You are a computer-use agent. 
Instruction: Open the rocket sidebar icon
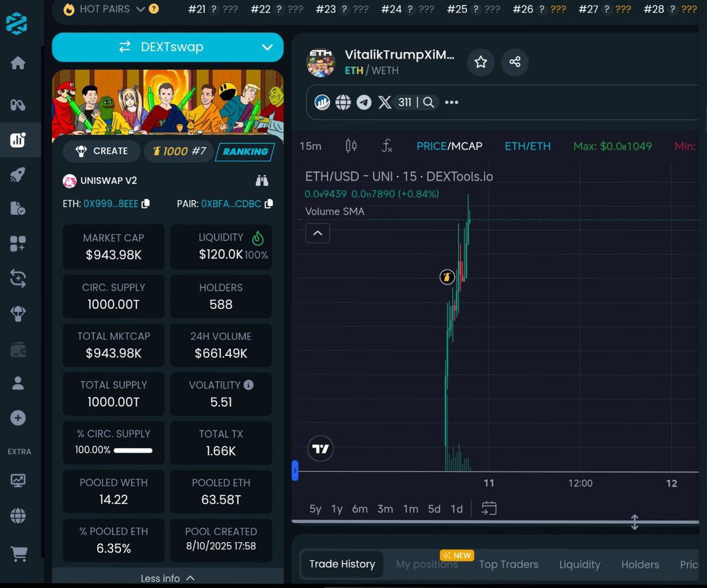[18, 175]
